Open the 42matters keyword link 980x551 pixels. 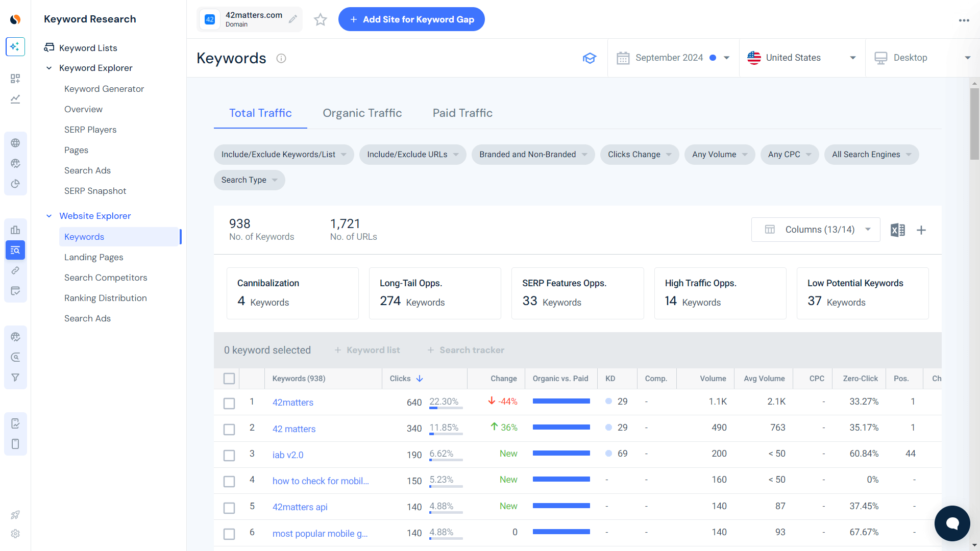293,402
